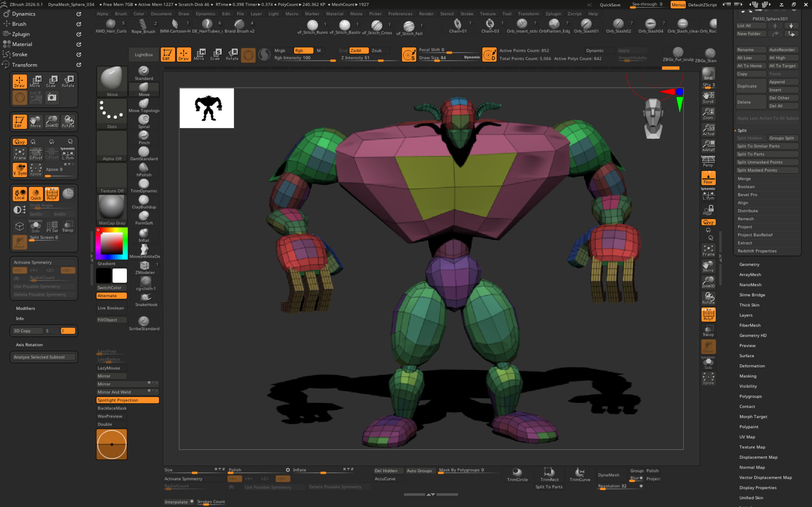
Task: Open the Geometry subpalette
Action: pyautogui.click(x=749, y=264)
